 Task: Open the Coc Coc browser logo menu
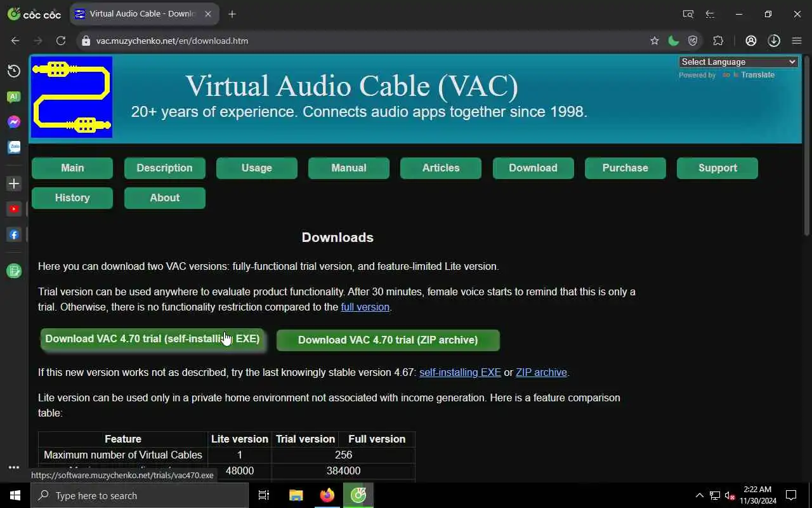pyautogui.click(x=34, y=14)
